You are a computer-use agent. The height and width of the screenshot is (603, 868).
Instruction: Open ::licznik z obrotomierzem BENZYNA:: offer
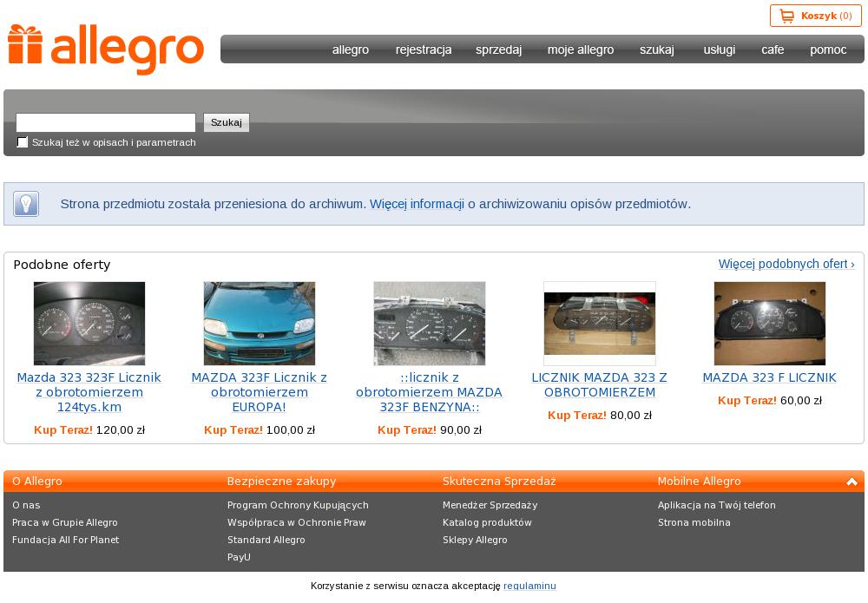[x=429, y=392]
